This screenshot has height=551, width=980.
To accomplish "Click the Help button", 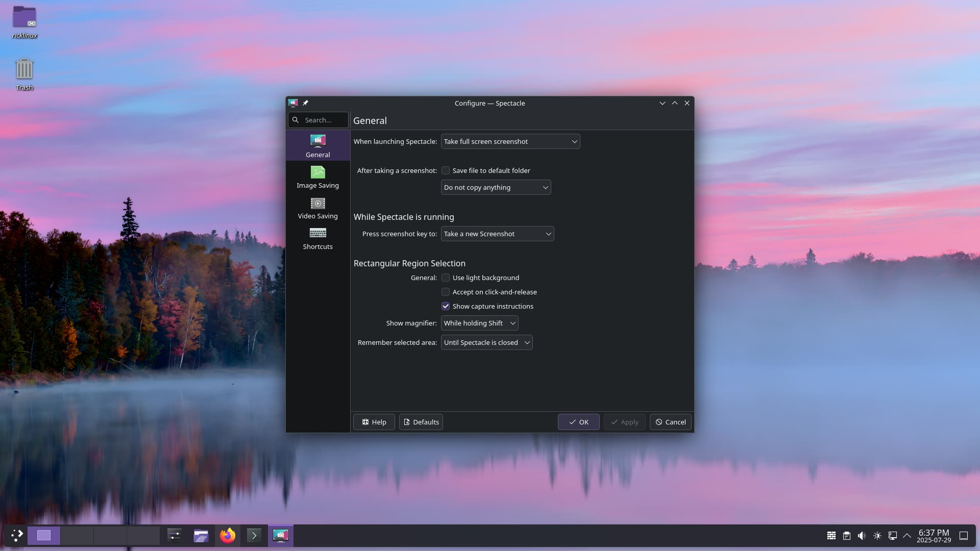I will (374, 422).
